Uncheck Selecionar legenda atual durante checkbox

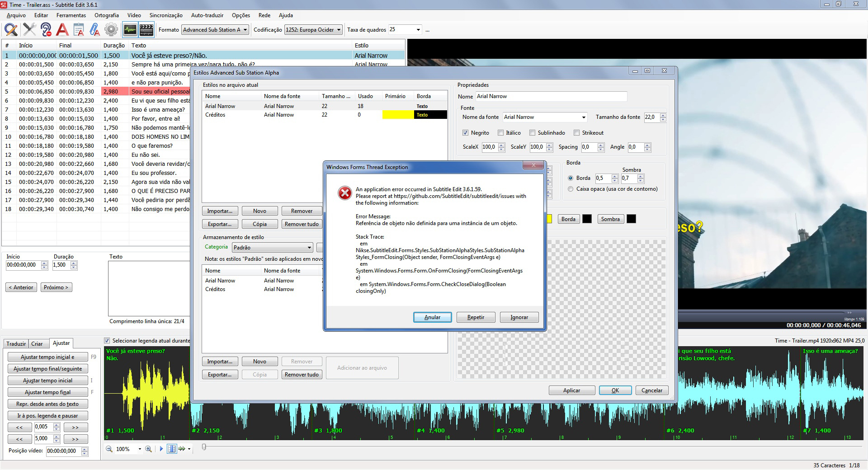(107, 340)
